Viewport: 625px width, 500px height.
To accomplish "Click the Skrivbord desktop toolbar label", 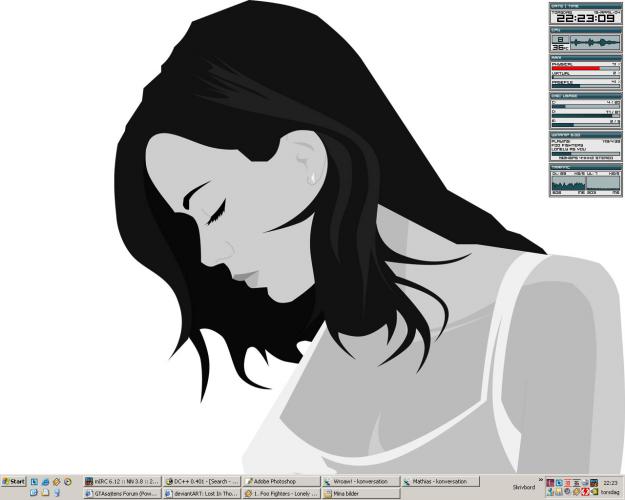I will point(525,487).
